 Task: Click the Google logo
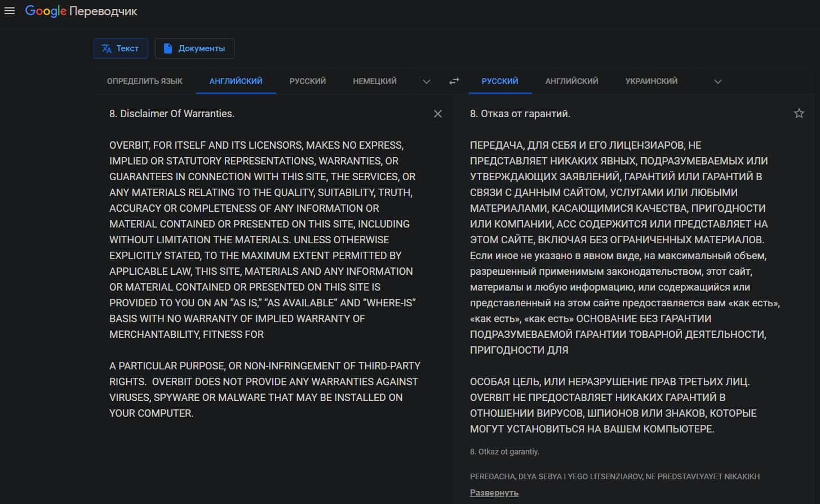coord(46,11)
